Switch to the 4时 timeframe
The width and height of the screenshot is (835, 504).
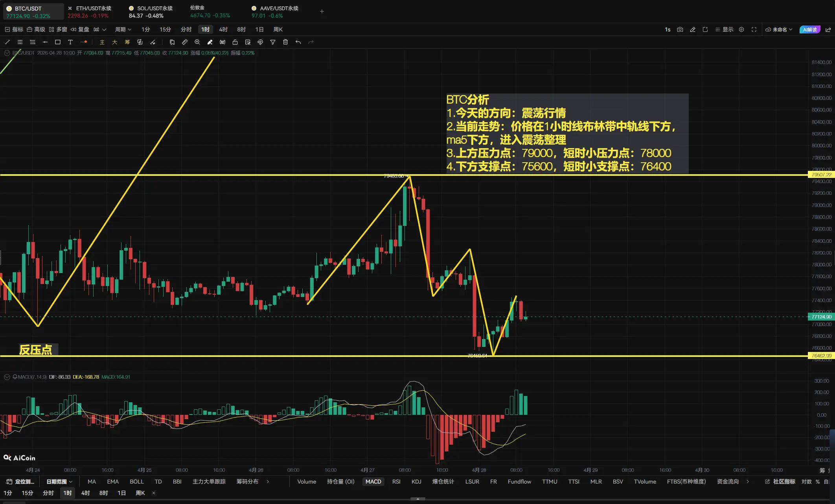(223, 29)
